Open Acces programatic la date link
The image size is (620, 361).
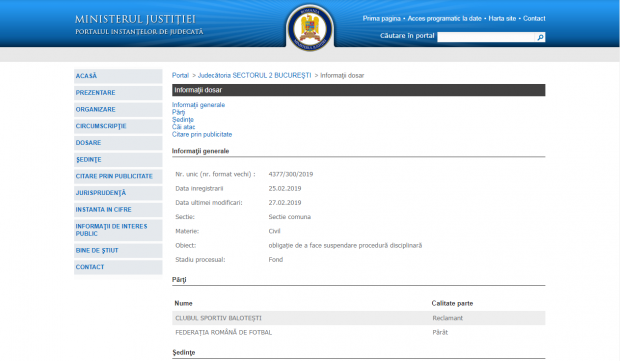[444, 19]
